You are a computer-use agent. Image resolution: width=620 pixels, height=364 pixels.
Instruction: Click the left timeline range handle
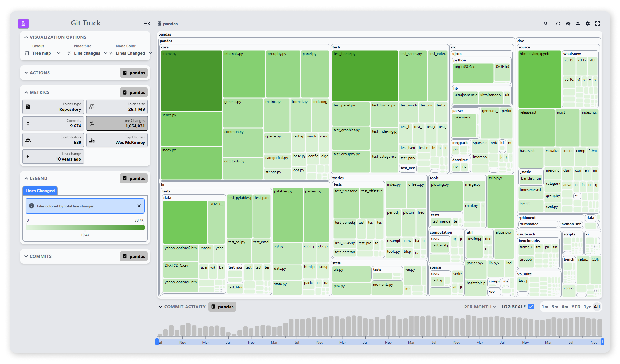[157, 342]
